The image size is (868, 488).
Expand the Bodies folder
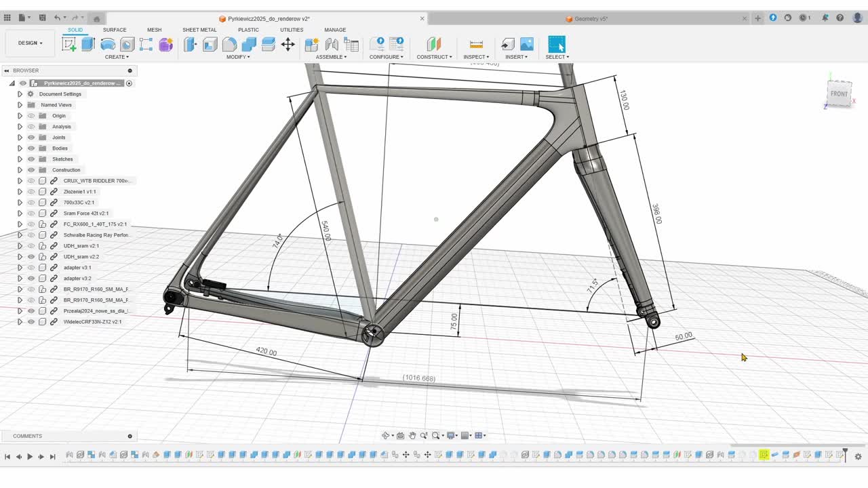[20, 148]
